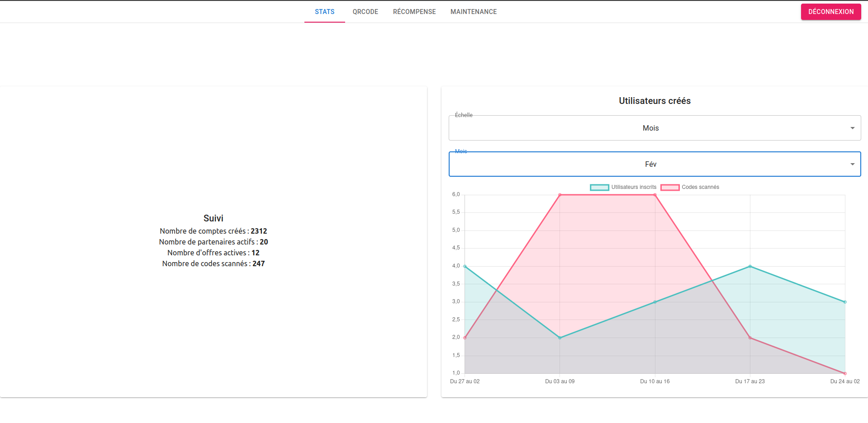The image size is (868, 423).
Task: Select the STATS tab
Action: point(324,11)
